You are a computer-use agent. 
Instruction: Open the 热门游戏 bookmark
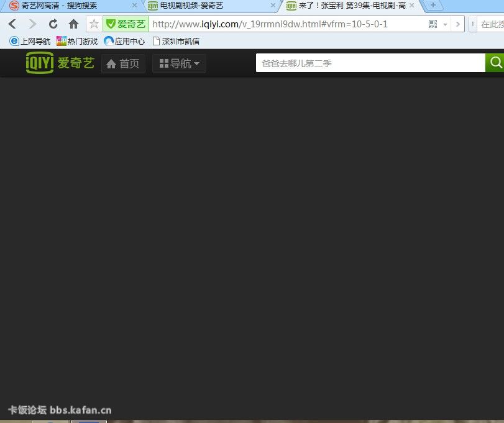pyautogui.click(x=77, y=42)
